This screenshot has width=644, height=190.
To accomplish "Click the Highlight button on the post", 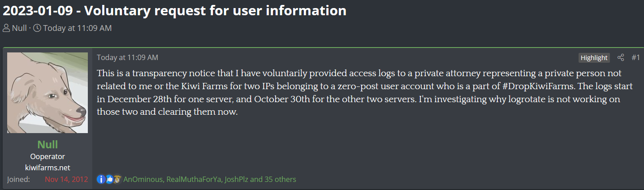I will [594, 57].
